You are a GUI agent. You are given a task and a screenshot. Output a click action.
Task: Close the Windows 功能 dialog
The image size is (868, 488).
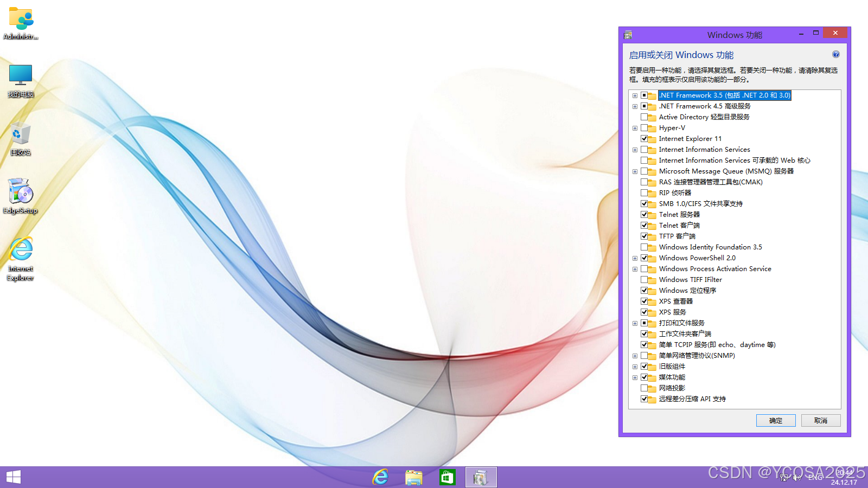pos(835,33)
